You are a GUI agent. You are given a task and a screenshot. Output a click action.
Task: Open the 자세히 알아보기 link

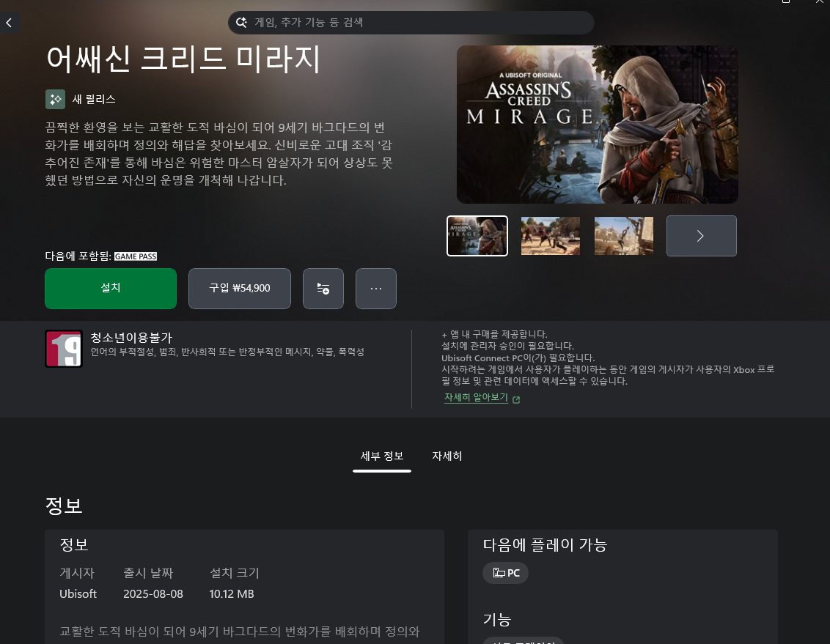coord(476,397)
